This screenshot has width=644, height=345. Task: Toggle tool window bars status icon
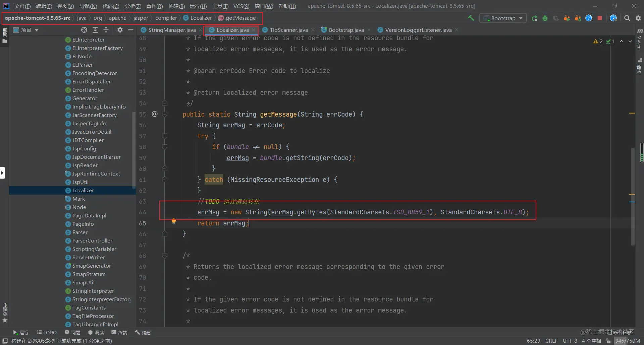point(5,341)
